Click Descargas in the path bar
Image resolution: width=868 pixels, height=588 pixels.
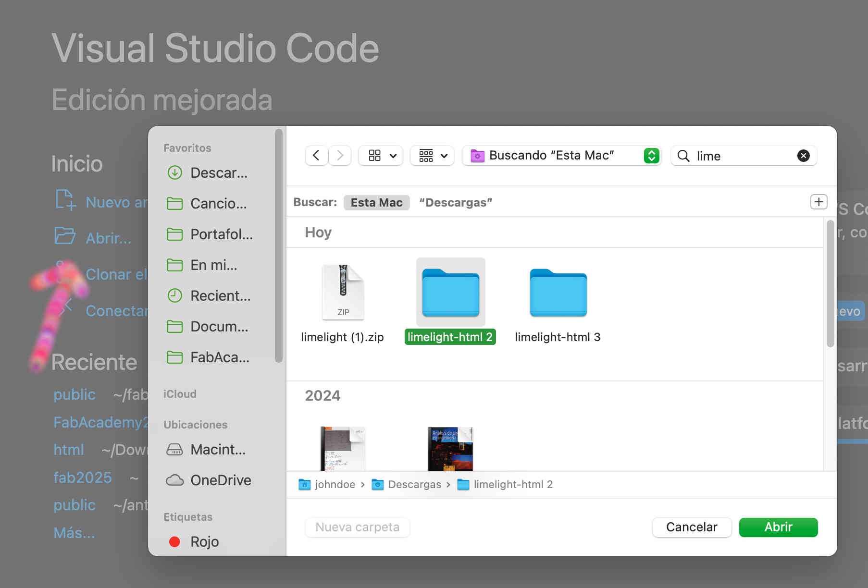407,484
